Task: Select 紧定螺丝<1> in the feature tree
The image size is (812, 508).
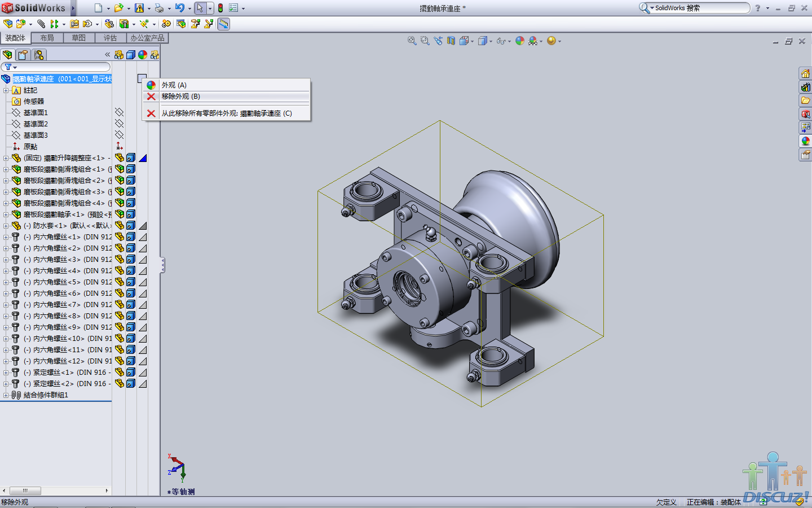Action: (67, 373)
